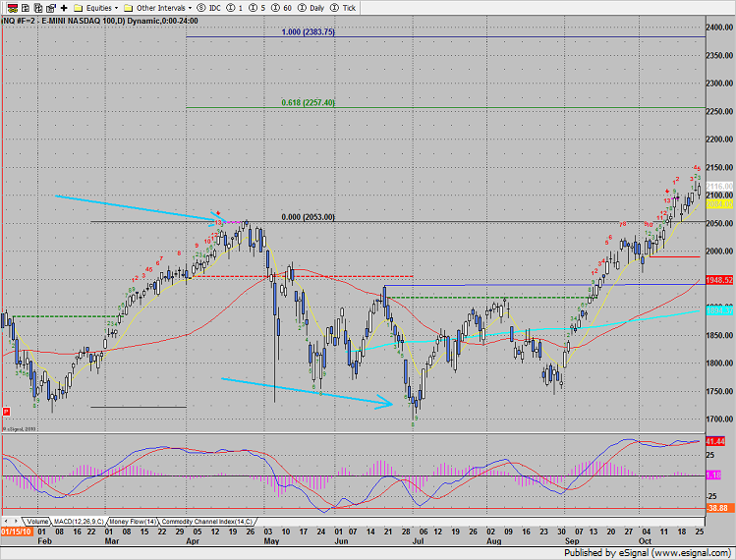
Task: Click the Other Intervals folder icon
Action: (128, 8)
